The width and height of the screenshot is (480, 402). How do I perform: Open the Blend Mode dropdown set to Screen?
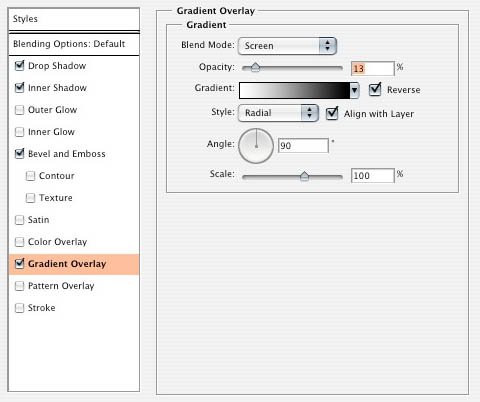(287, 46)
